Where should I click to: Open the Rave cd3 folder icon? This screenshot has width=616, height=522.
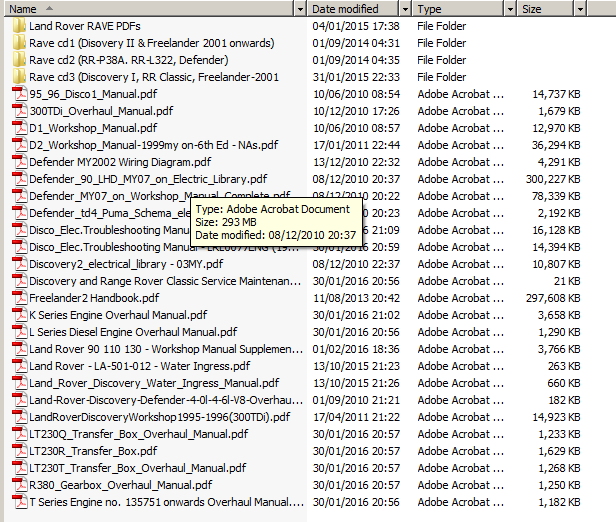19,77
